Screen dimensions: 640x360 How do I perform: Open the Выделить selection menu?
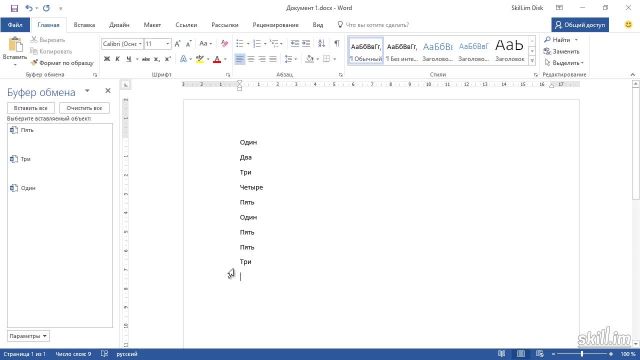pyautogui.click(x=564, y=63)
